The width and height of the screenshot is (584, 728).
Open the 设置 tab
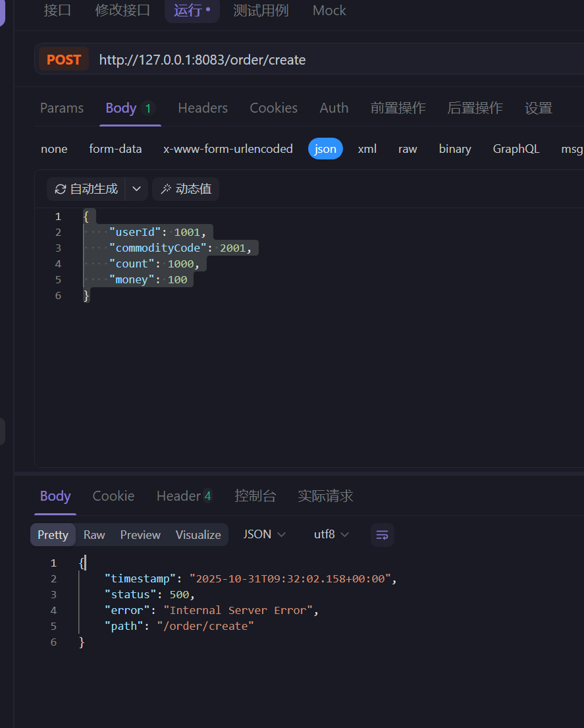539,107
